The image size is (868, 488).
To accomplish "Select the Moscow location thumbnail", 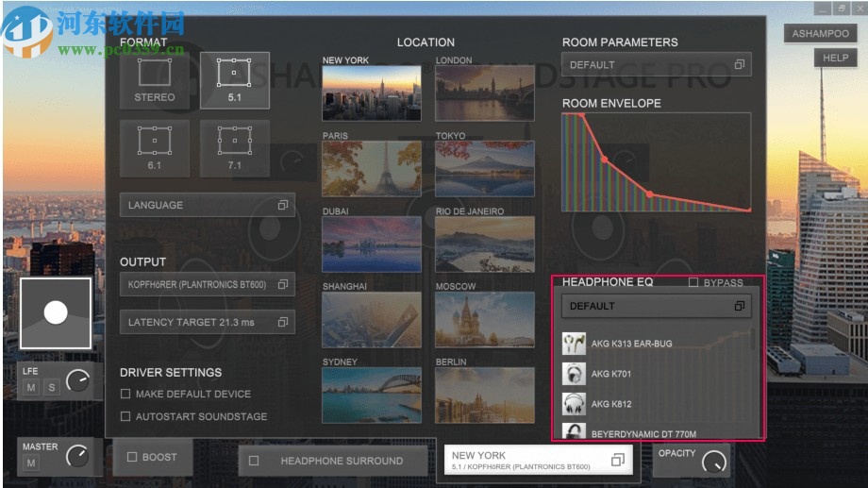I will click(x=485, y=320).
